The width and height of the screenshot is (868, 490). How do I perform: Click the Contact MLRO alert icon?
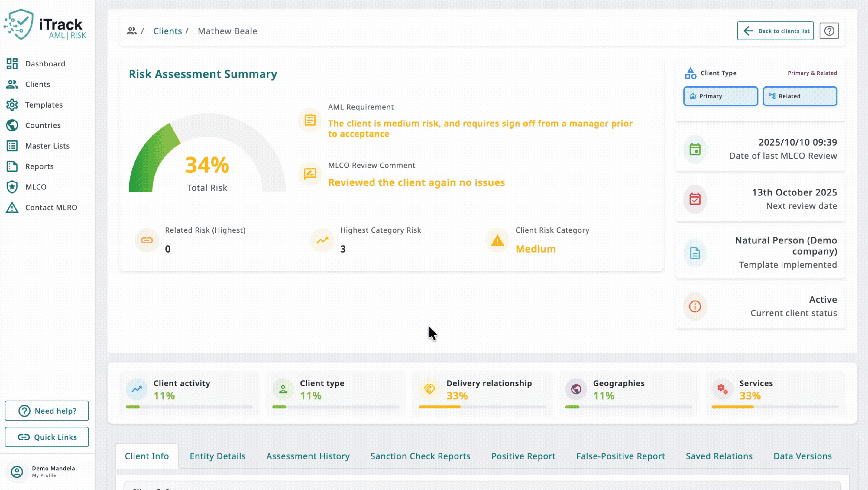[x=11, y=208]
